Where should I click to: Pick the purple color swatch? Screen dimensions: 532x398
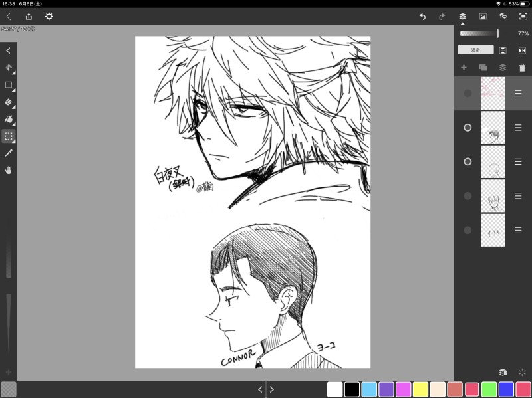[x=386, y=389]
